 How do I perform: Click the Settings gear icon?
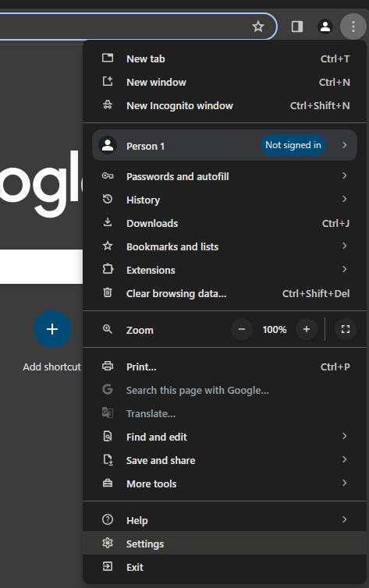(108, 543)
